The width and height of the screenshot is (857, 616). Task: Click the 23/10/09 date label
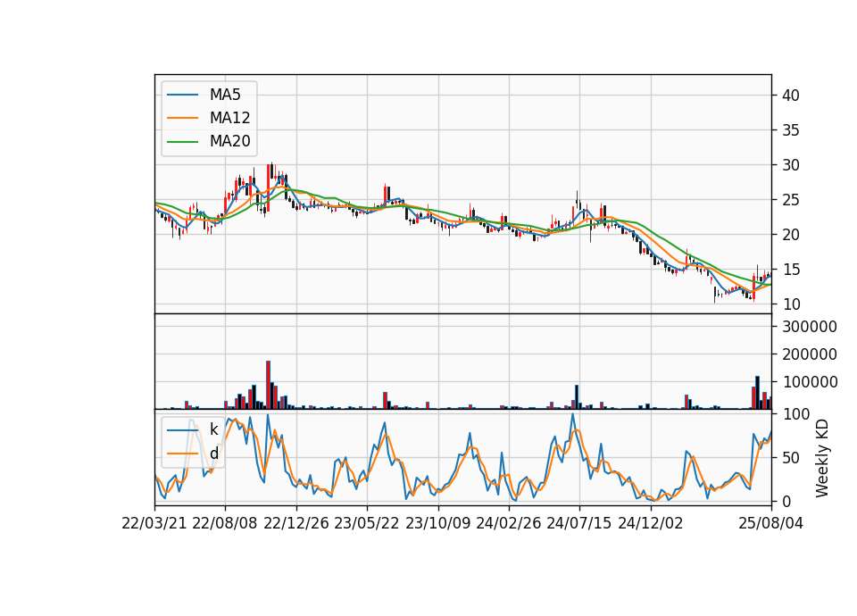437,523
